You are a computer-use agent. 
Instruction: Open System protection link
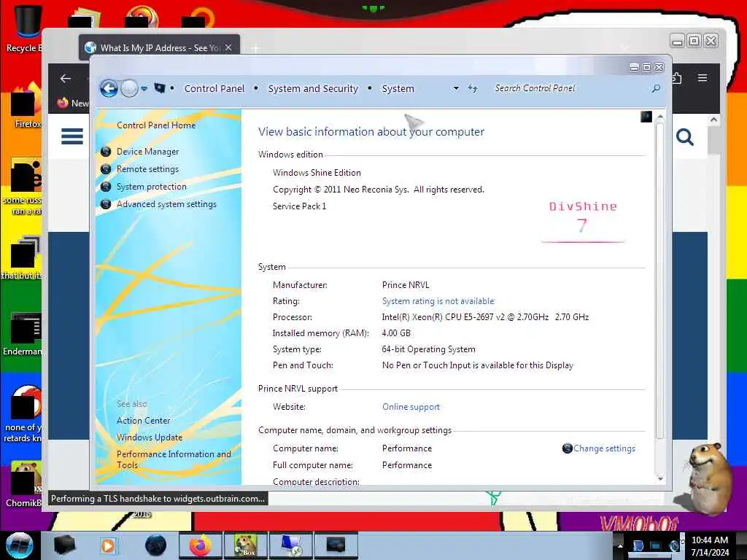152,187
